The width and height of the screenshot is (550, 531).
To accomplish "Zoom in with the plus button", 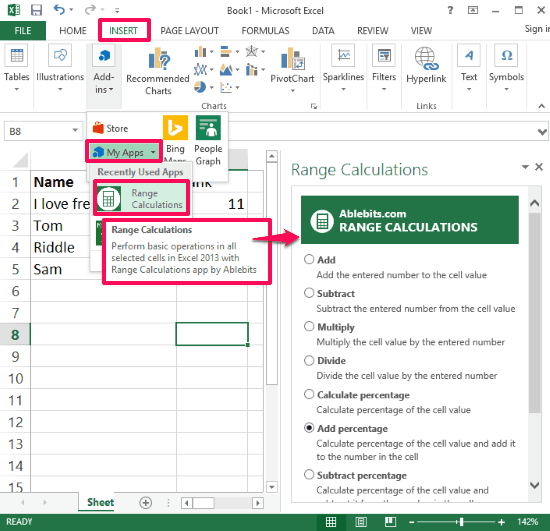I will (x=501, y=522).
